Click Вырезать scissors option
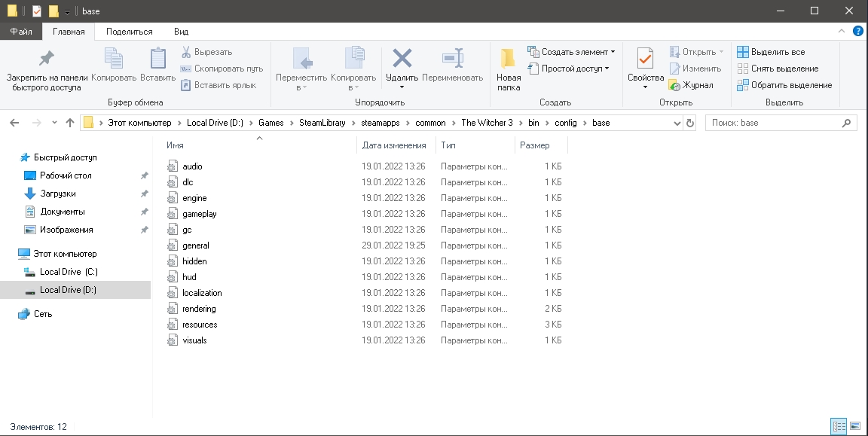The height and width of the screenshot is (436, 868). coord(206,52)
